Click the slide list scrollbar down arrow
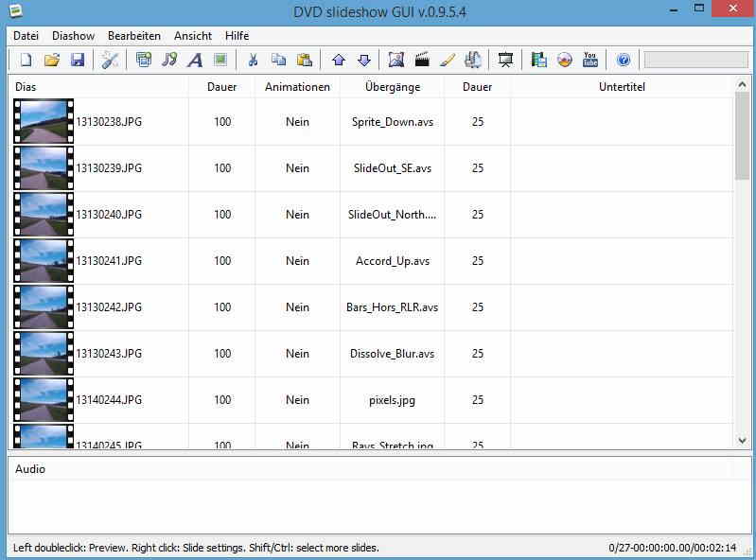 (742, 440)
